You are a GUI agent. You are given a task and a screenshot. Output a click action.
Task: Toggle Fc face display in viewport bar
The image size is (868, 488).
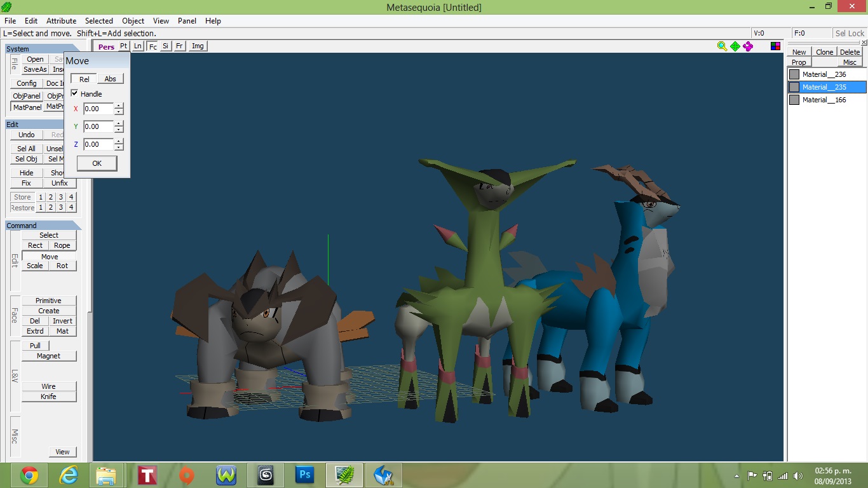(x=153, y=46)
